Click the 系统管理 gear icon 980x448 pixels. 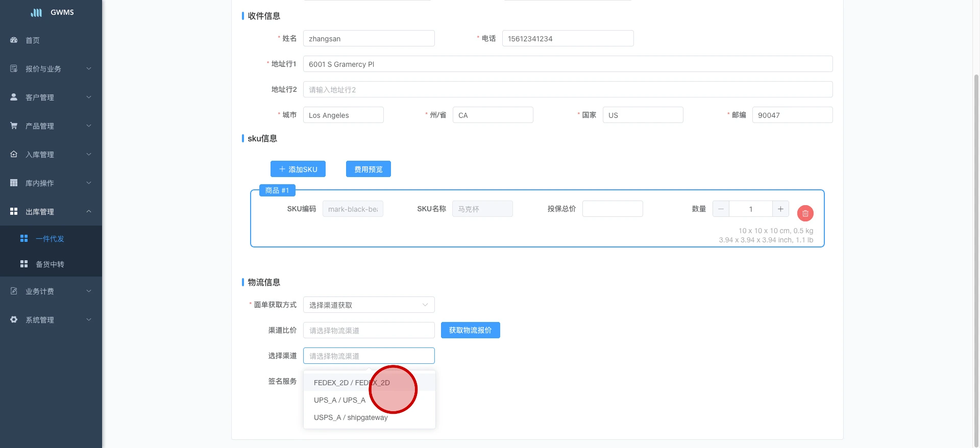coord(14,319)
